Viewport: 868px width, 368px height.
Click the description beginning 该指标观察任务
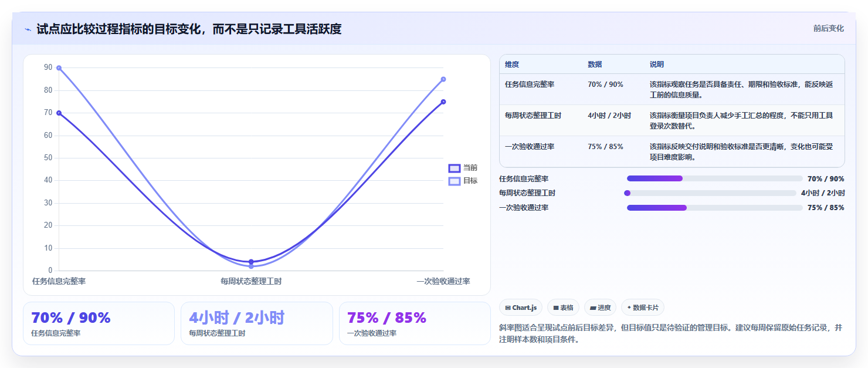(741, 89)
